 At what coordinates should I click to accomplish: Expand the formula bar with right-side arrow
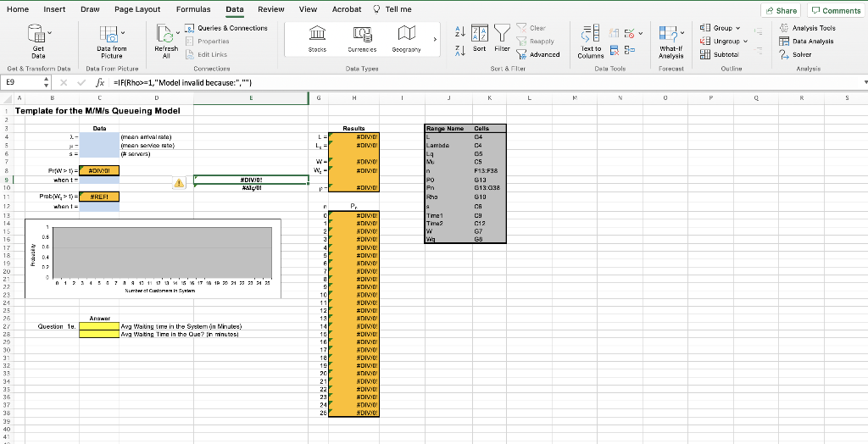[x=864, y=83]
